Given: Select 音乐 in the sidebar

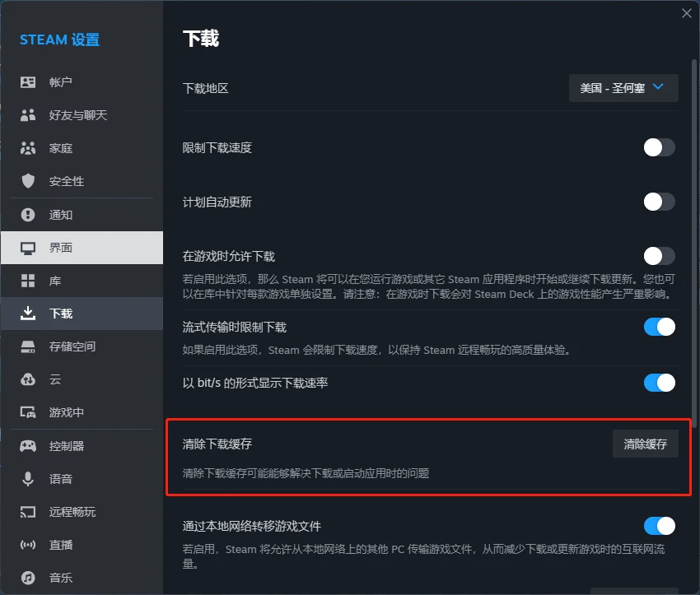Looking at the screenshot, I should (82, 578).
